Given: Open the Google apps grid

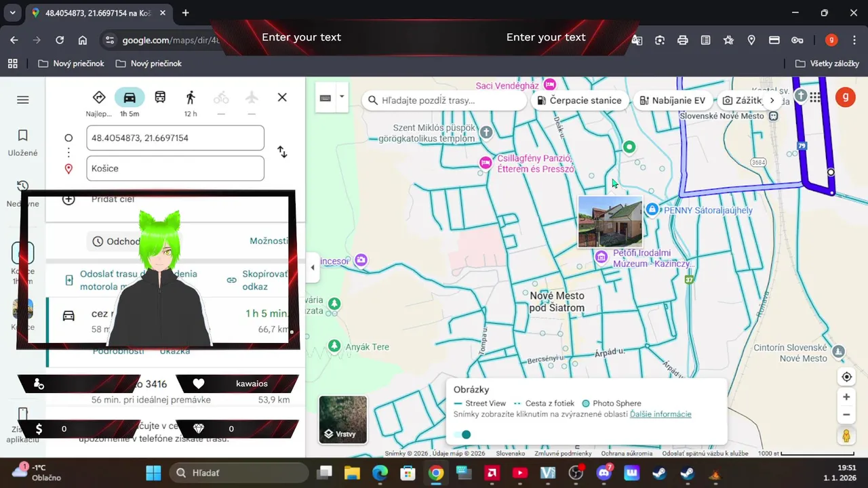Looking at the screenshot, I should pos(815,97).
